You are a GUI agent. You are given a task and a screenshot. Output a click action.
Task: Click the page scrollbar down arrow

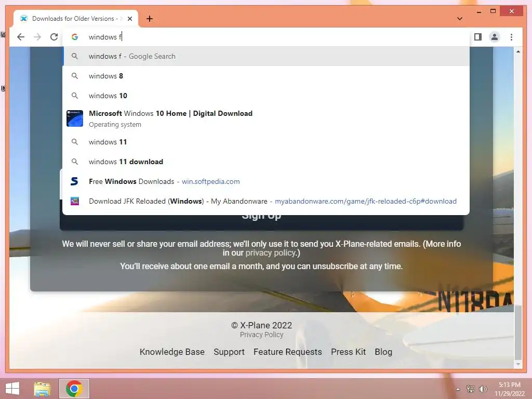click(x=518, y=364)
